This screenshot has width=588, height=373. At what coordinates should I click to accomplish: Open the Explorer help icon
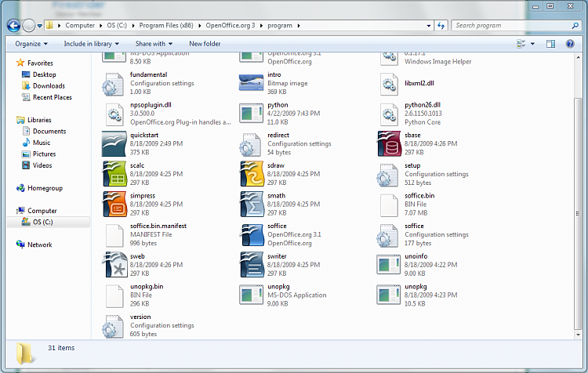570,44
